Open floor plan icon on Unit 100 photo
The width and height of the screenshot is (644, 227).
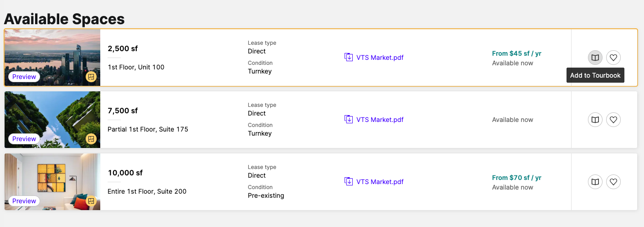(91, 77)
